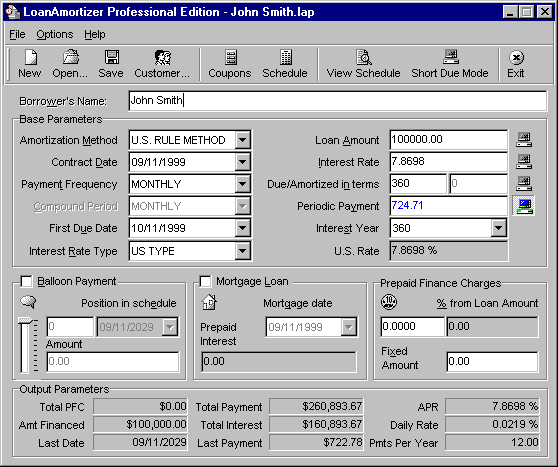This screenshot has height=467, width=558.
Task: Click the Due terms field showing 360
Action: pyautogui.click(x=418, y=184)
